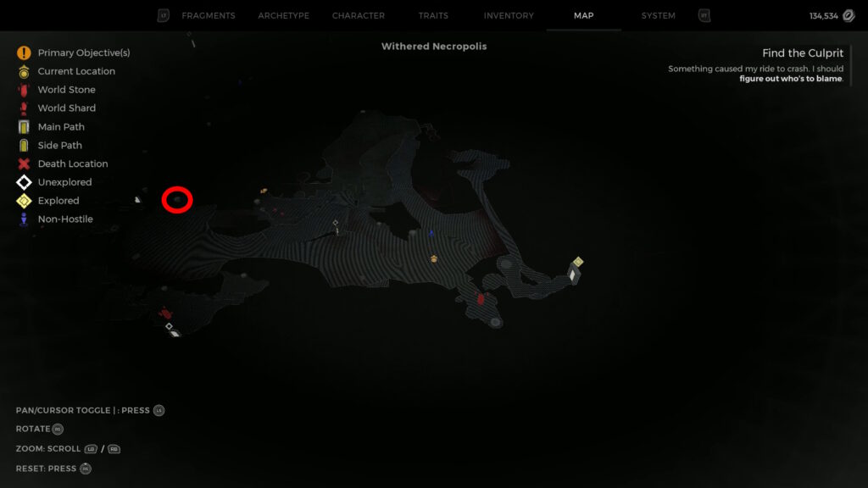Click the RT bumper icon right of System
868x488 pixels.
pyautogui.click(x=704, y=15)
